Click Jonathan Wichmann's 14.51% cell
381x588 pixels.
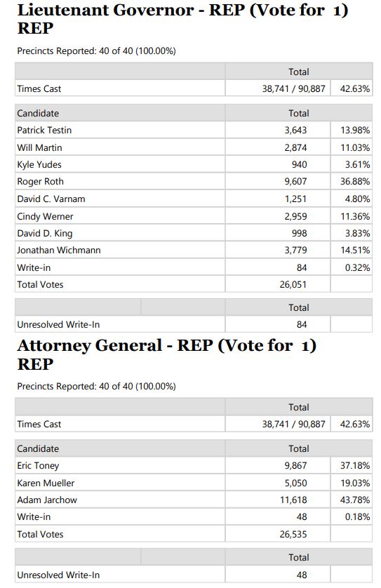(352, 250)
